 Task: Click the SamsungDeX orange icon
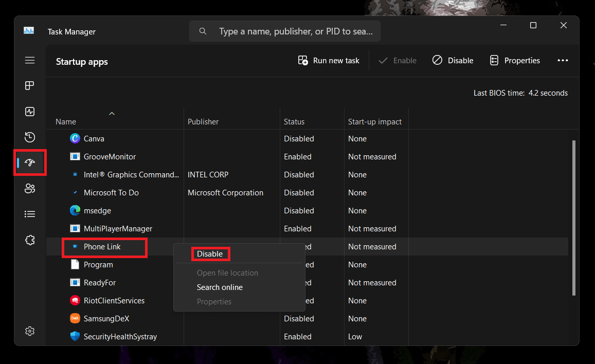[x=75, y=318]
